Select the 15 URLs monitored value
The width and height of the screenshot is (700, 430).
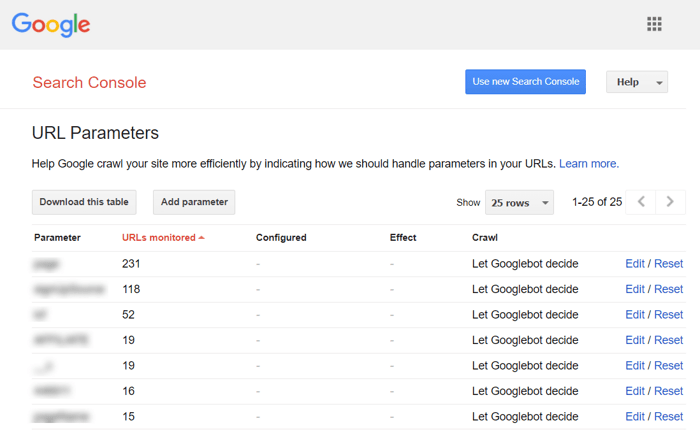(x=129, y=417)
